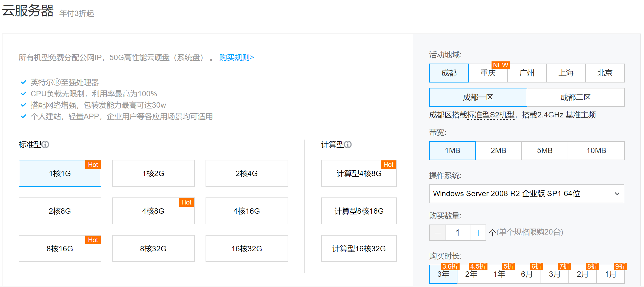Open the 购买规则 link
The image size is (644, 287).
click(236, 57)
